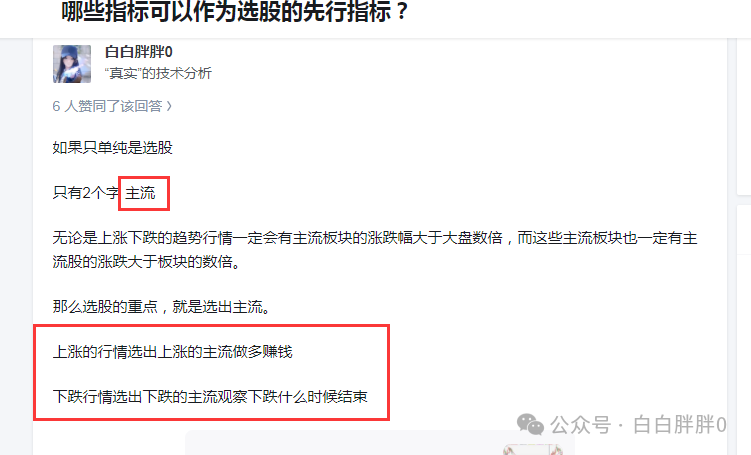Click the upper right sidebar card edge

click(x=743, y=117)
